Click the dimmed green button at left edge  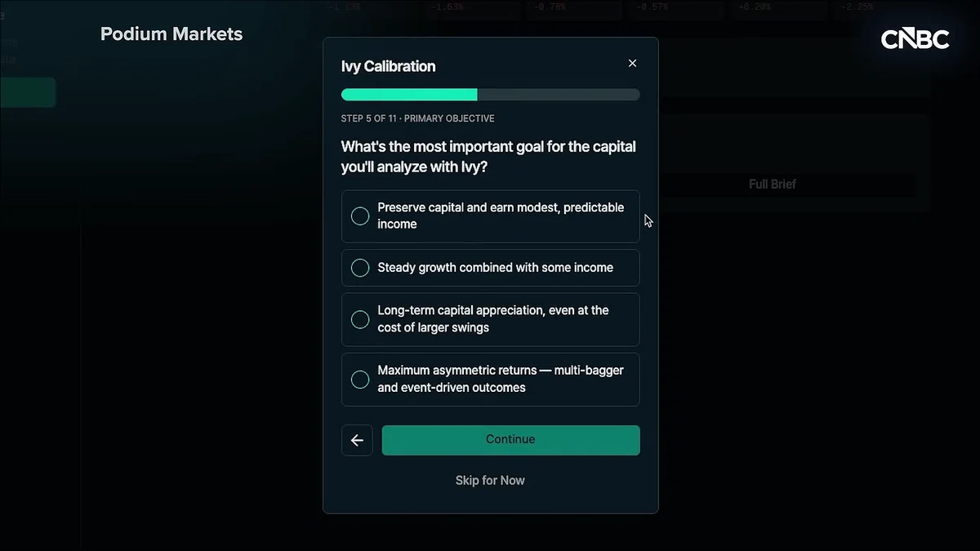coord(28,92)
